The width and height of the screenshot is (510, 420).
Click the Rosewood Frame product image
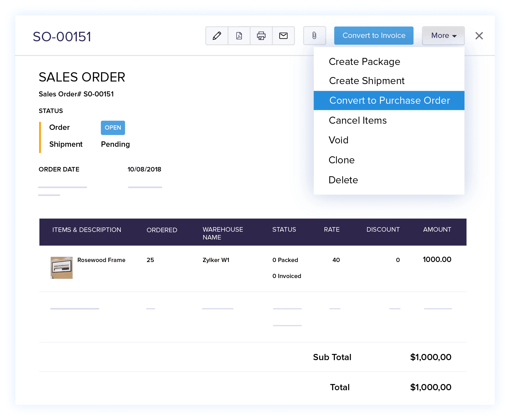tap(61, 267)
